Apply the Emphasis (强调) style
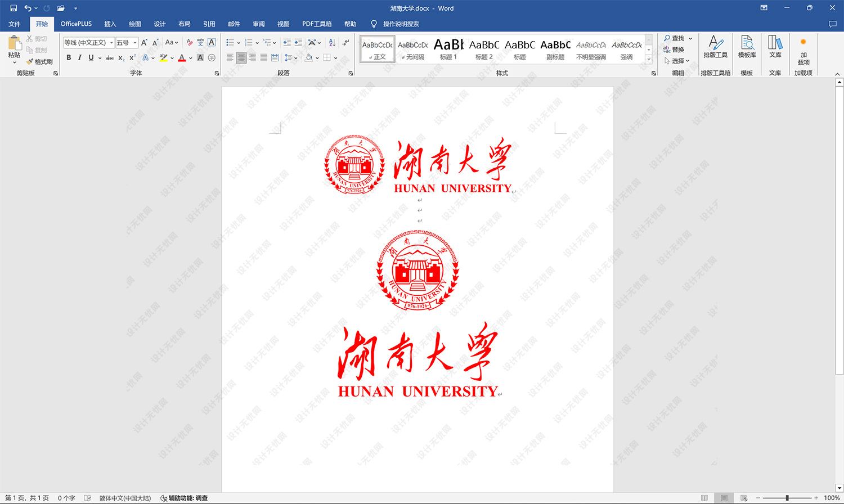This screenshot has width=844, height=504. [627, 49]
